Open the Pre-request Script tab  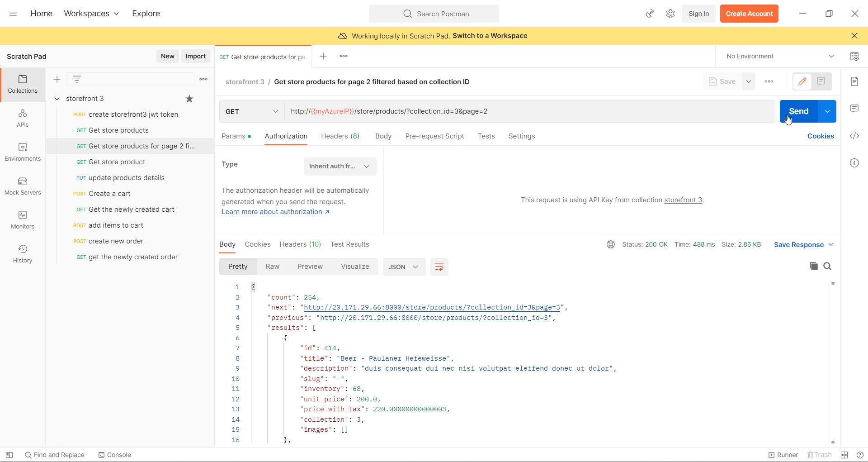pyautogui.click(x=434, y=136)
